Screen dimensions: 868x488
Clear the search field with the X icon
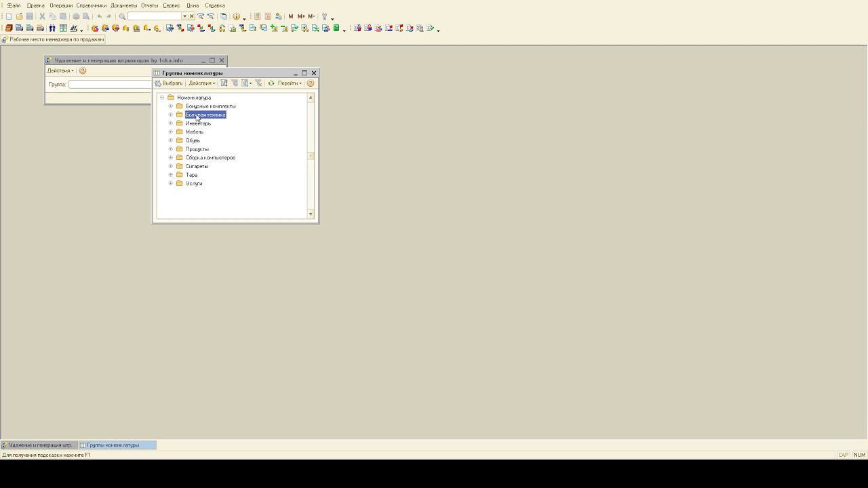(191, 16)
